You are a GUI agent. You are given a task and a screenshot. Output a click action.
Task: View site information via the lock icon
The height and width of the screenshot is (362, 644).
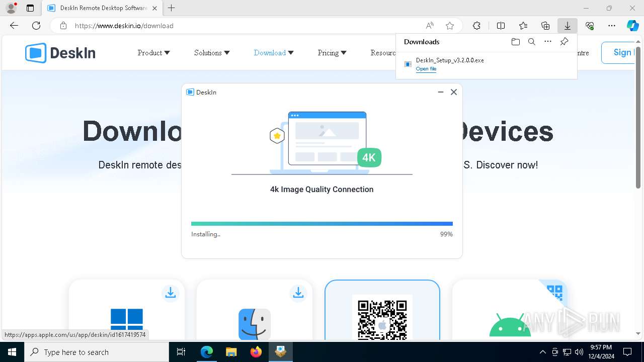click(63, 26)
